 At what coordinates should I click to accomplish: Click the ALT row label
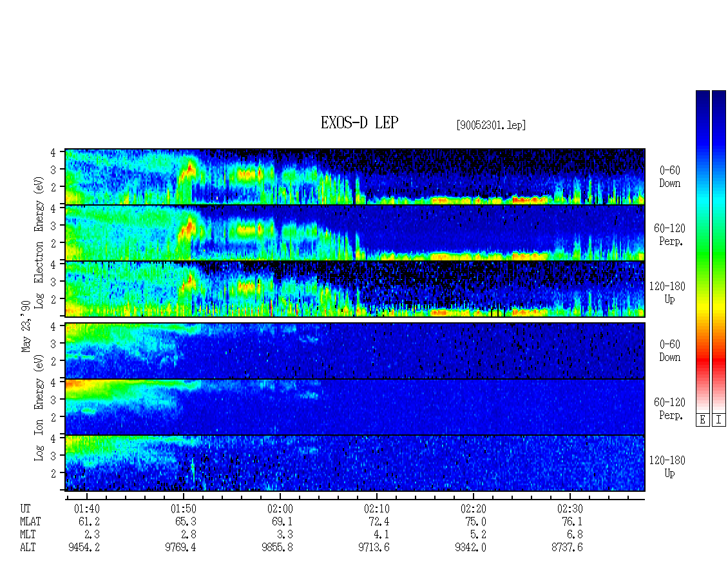point(28,548)
